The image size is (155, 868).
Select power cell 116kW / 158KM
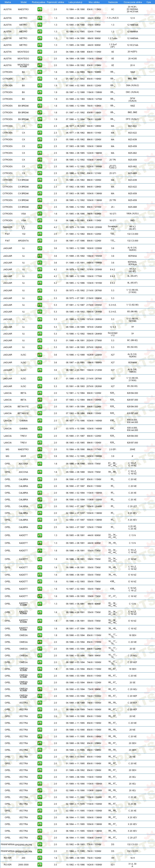coord(94,92)
